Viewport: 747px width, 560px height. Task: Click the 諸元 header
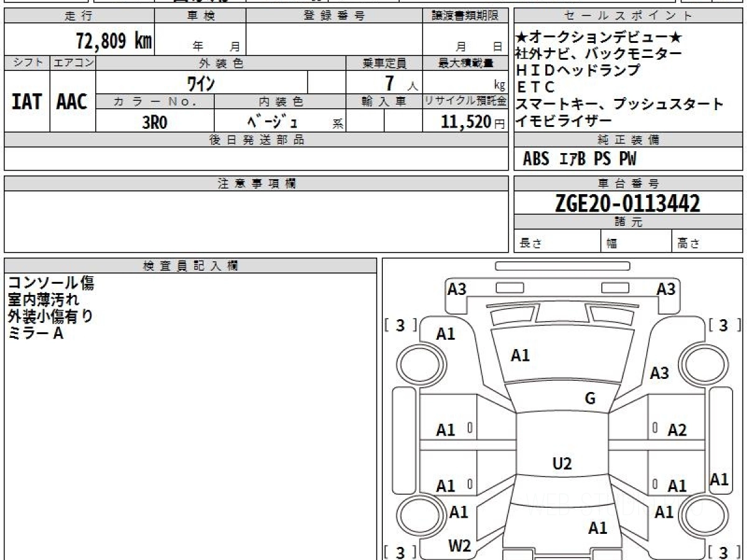[629, 223]
